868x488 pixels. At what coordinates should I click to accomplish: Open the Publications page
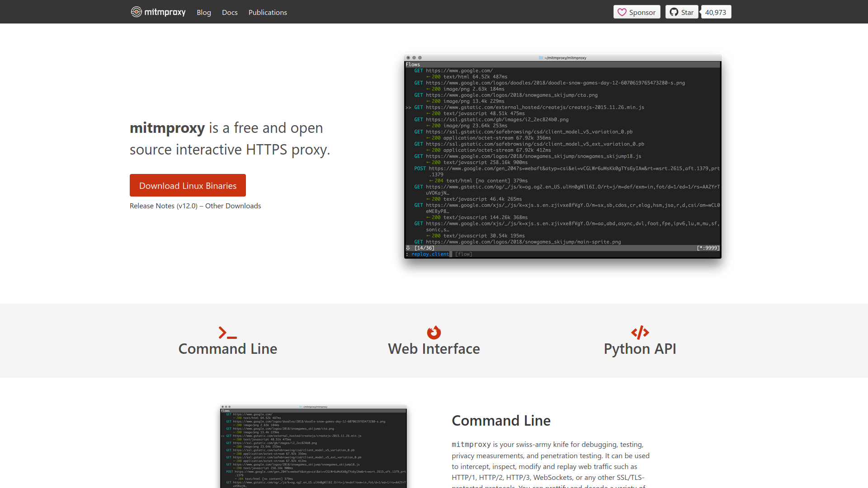[x=268, y=12]
